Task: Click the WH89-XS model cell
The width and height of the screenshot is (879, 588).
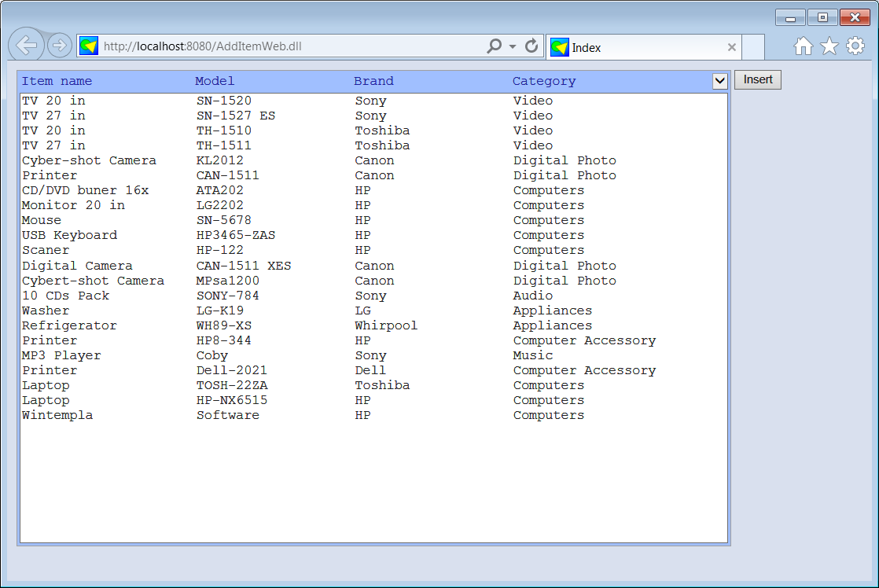Action: 223,325
